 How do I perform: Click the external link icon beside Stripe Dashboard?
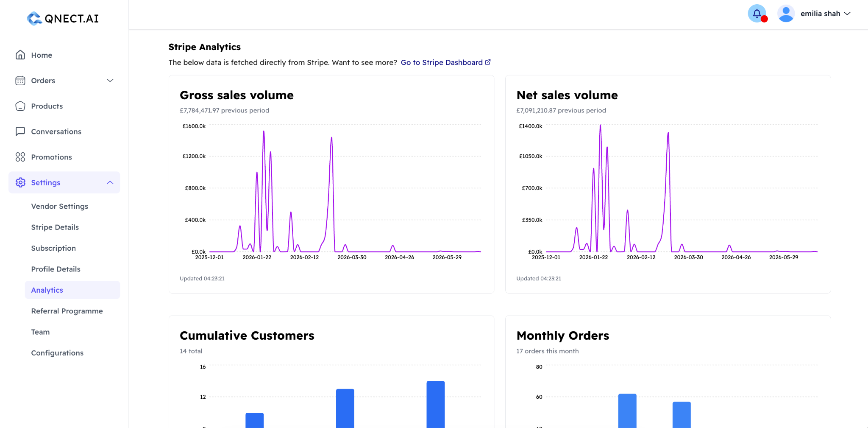click(x=488, y=62)
